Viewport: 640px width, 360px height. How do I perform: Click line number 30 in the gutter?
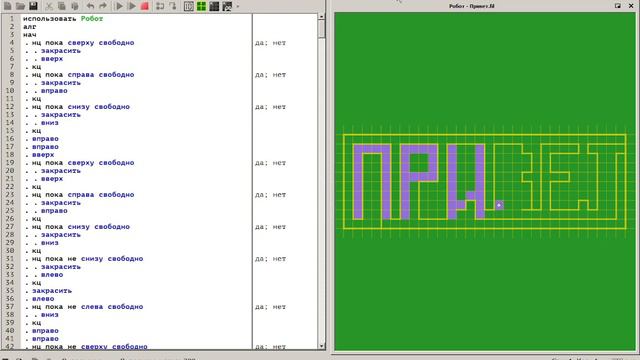point(10,251)
